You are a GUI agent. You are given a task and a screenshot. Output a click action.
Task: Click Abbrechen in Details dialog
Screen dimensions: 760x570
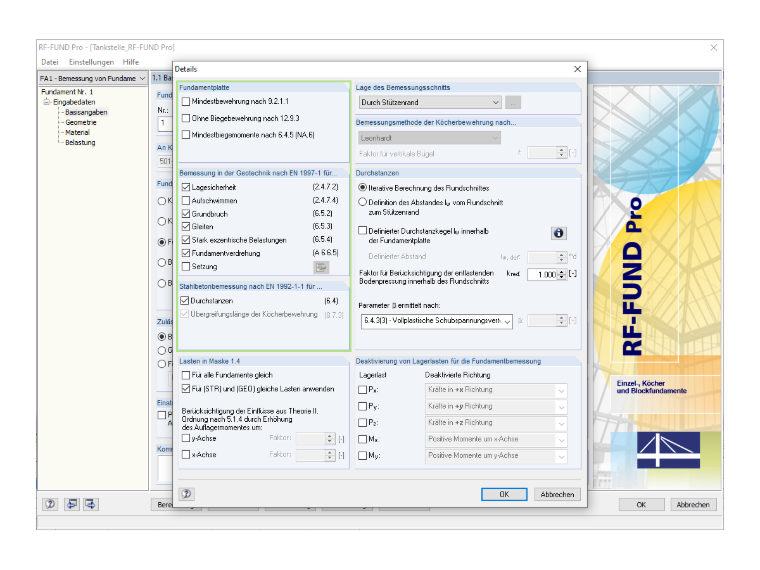click(557, 494)
